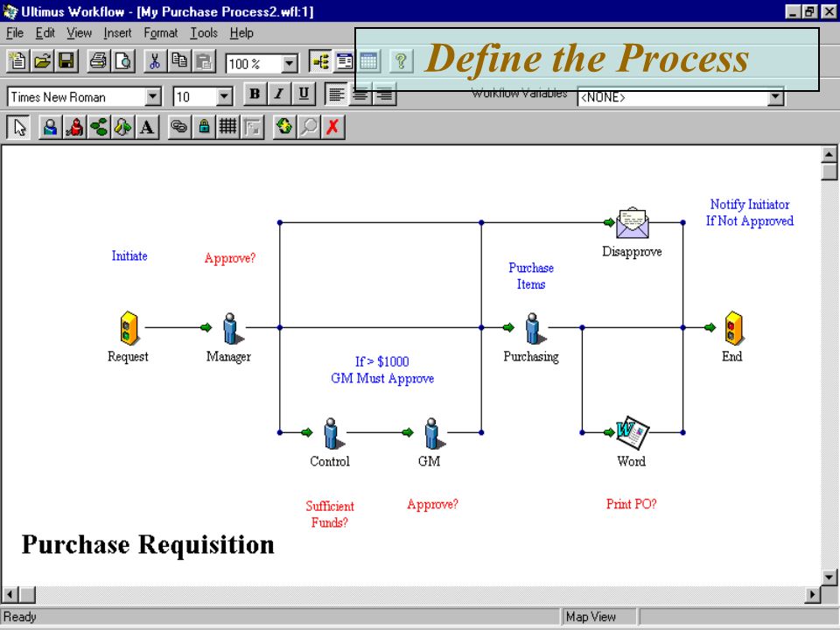Open the zoom 100 % dropdown
This screenshot has width=840, height=630.
tap(290, 64)
